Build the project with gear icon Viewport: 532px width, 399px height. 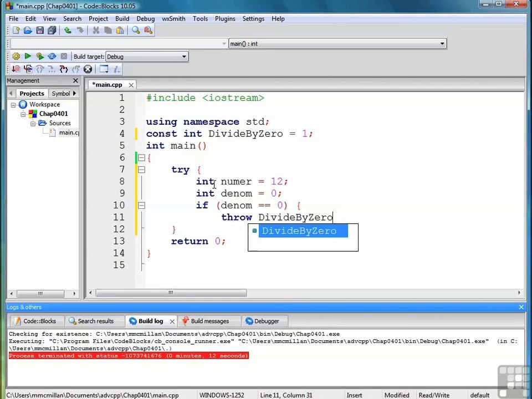16,57
